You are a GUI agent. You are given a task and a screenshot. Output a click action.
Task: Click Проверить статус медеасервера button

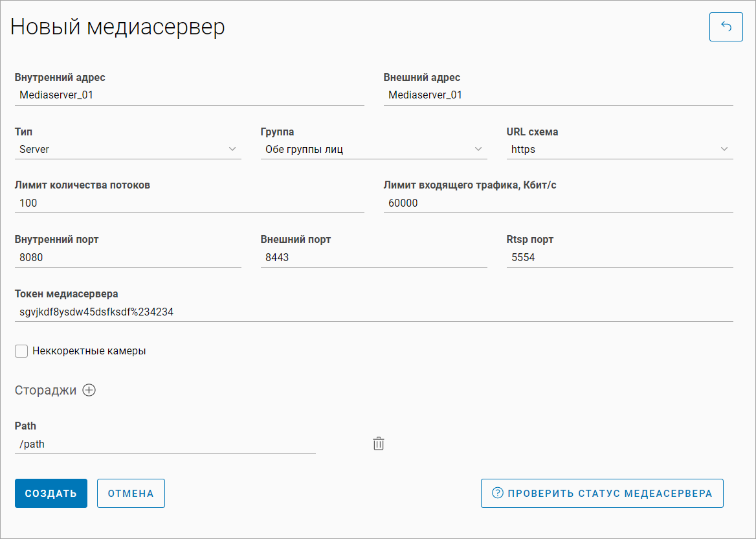601,493
